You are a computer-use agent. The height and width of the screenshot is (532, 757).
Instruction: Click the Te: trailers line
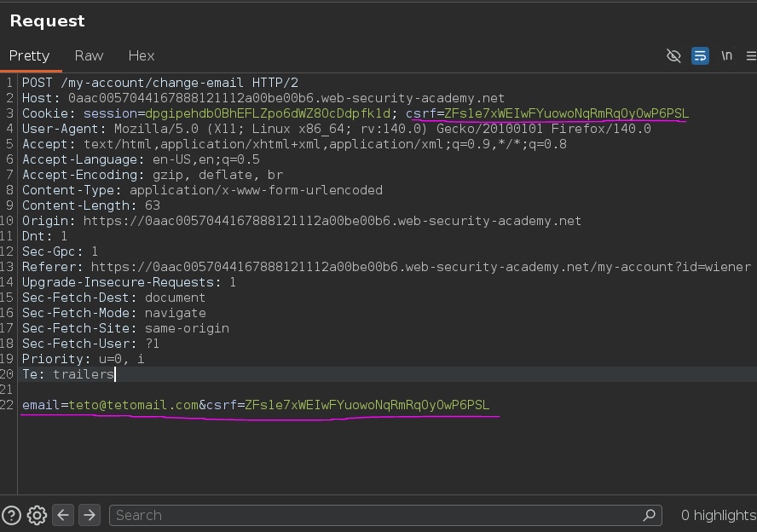[68, 374]
